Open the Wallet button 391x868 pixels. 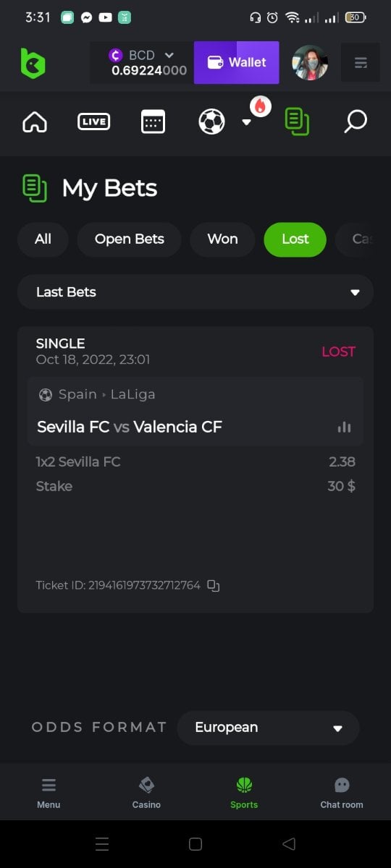pyautogui.click(x=237, y=62)
